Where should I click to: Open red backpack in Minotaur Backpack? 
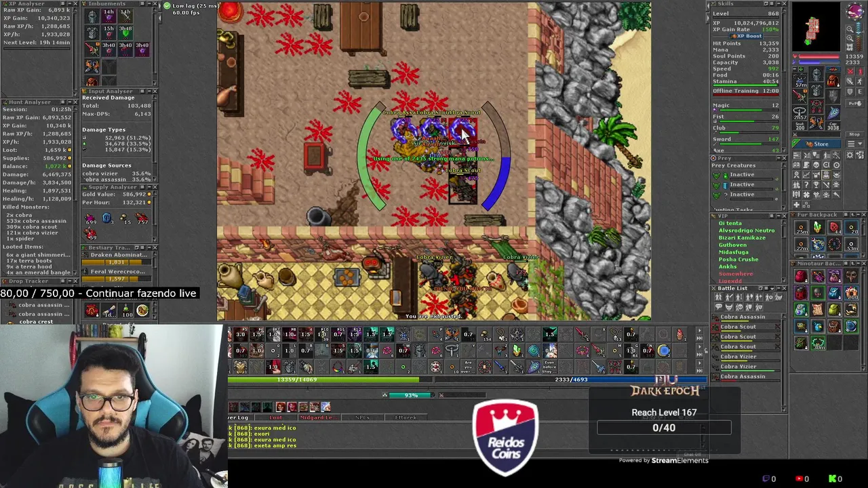pyautogui.click(x=801, y=276)
